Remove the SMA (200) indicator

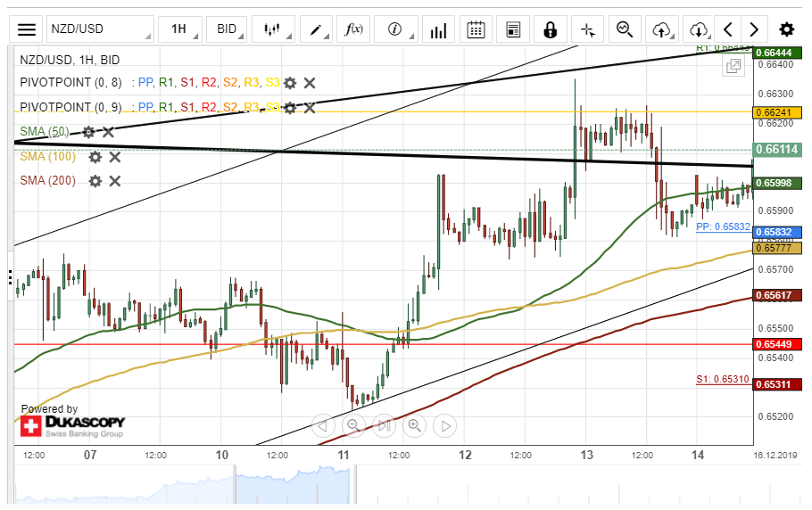(115, 181)
